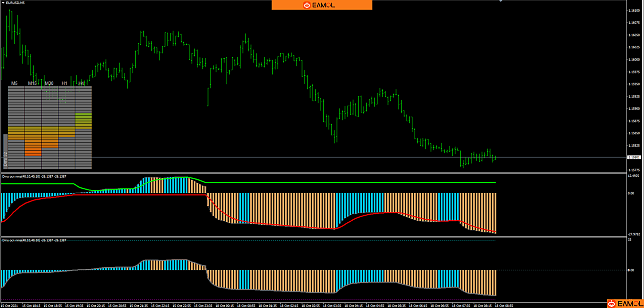Click price level 1.16075 on the axis
This screenshot has height=308, width=644.
point(634,23)
